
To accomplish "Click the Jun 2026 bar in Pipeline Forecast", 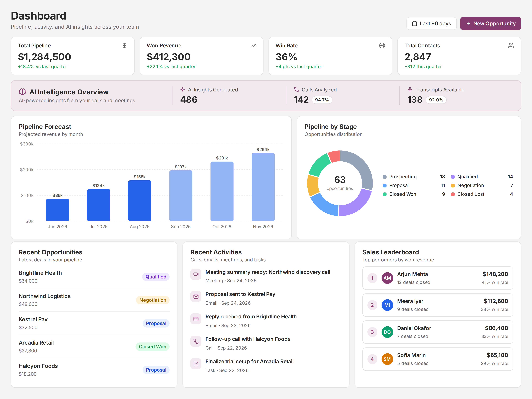I will pyautogui.click(x=57, y=210).
